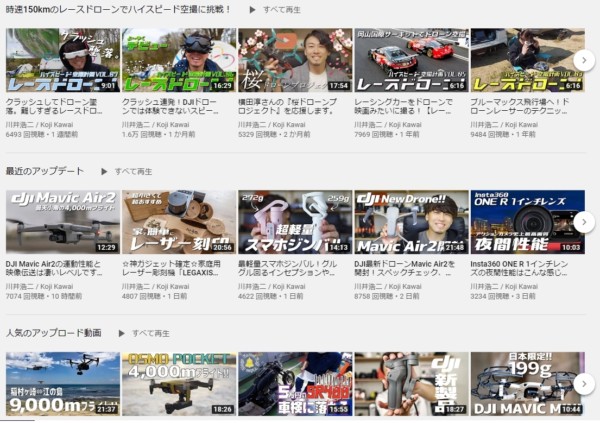Image resolution: width=600 pixels, height=423 pixels.
Task: Advance the popular uploads row with the right arrow
Action: [584, 383]
